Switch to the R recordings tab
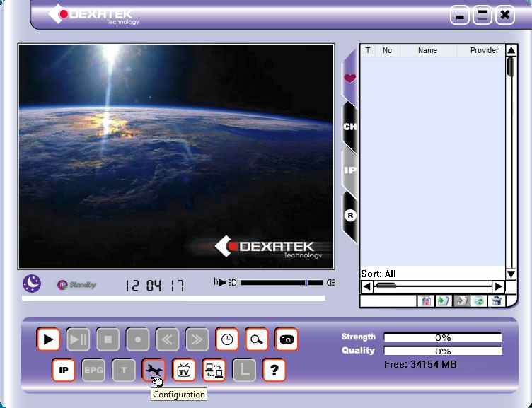532x408 pixels. pos(349,215)
